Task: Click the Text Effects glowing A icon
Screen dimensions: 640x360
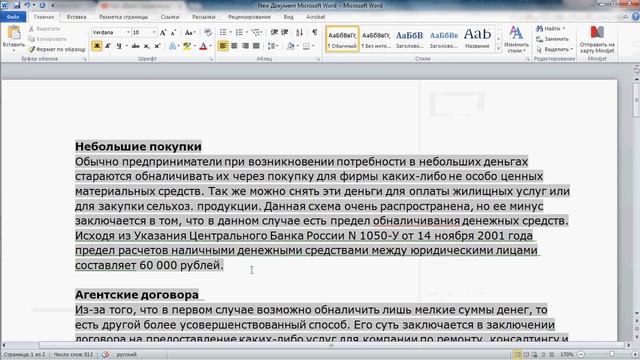Action: [x=173, y=46]
